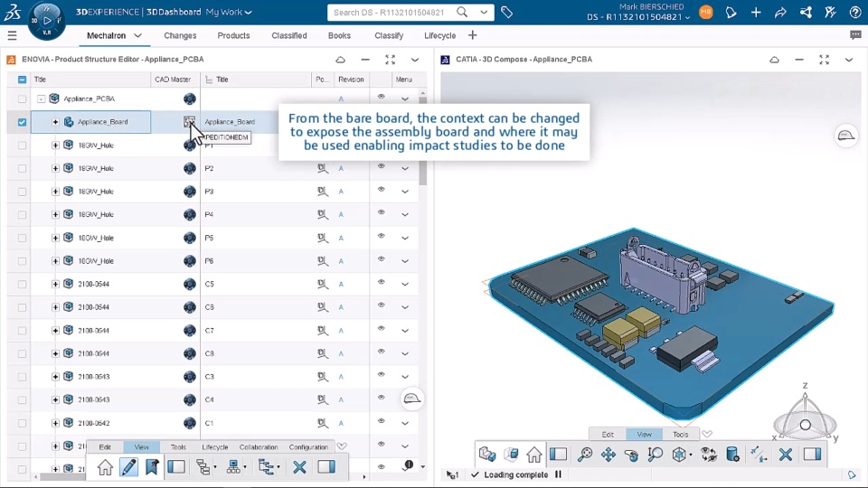Click the cylinder database icon in 3D Compose
The width and height of the screenshot is (868, 488).
(x=732, y=455)
